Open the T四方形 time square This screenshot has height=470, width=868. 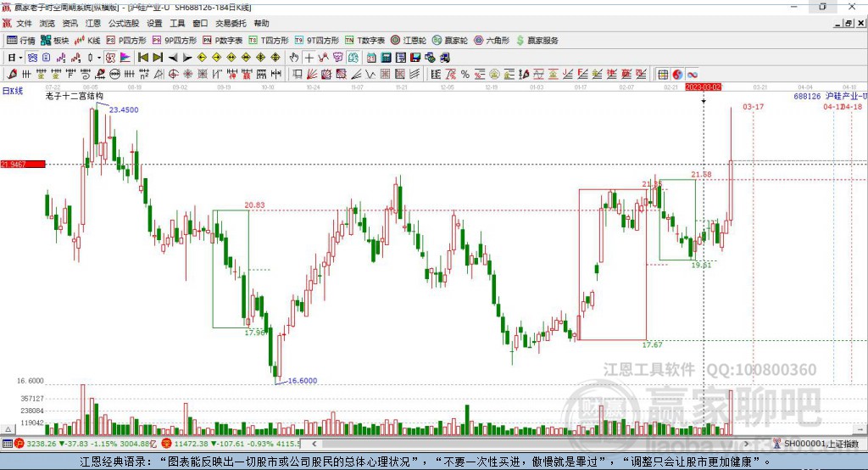click(x=269, y=41)
